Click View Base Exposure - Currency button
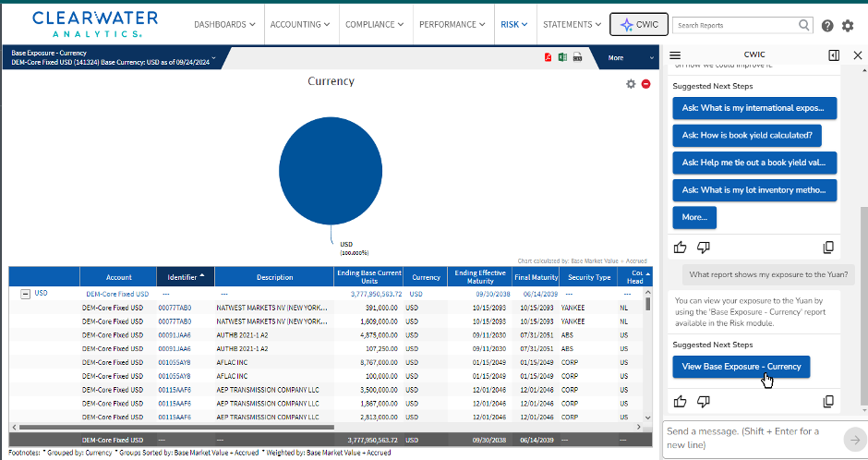The width and height of the screenshot is (868, 460). [x=741, y=367]
